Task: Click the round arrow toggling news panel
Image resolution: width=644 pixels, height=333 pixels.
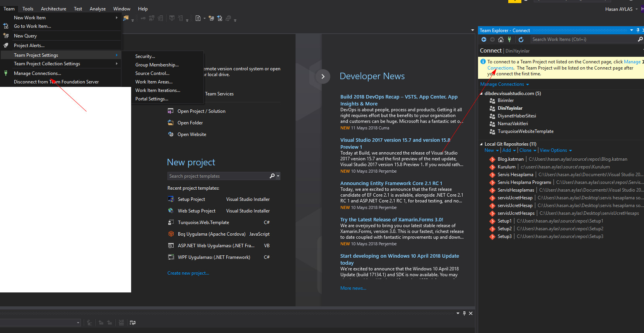Action: coord(323,76)
